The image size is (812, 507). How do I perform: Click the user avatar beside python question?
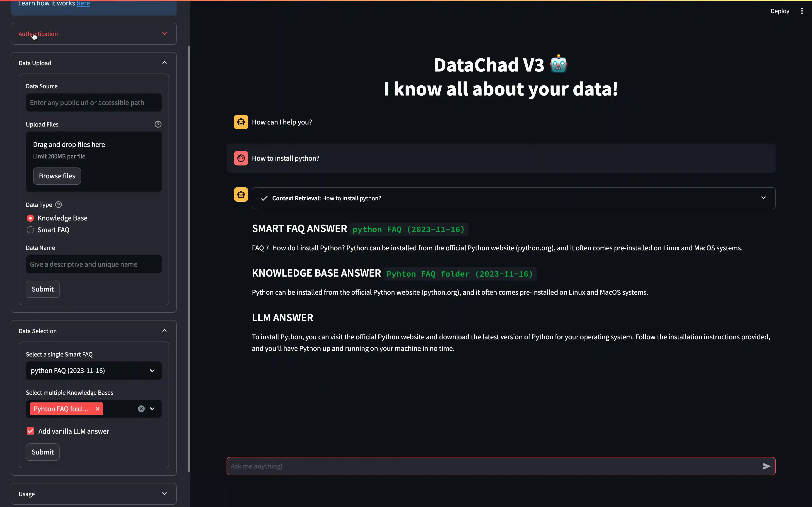[x=241, y=158]
